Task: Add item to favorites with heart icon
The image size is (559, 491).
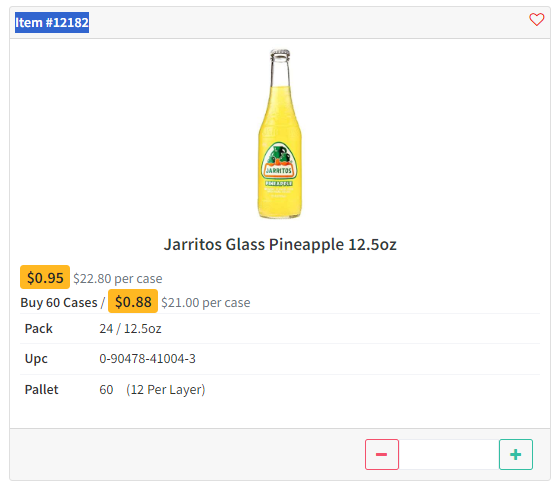Action: [x=536, y=20]
